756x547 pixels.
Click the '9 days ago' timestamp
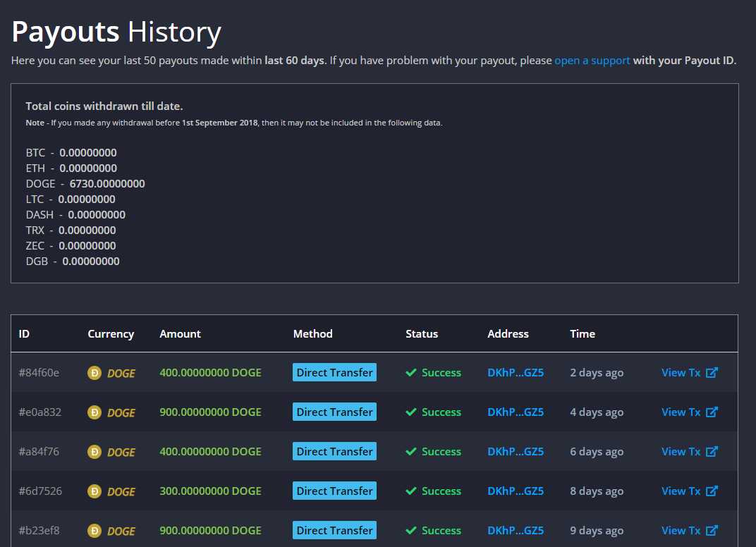point(597,531)
